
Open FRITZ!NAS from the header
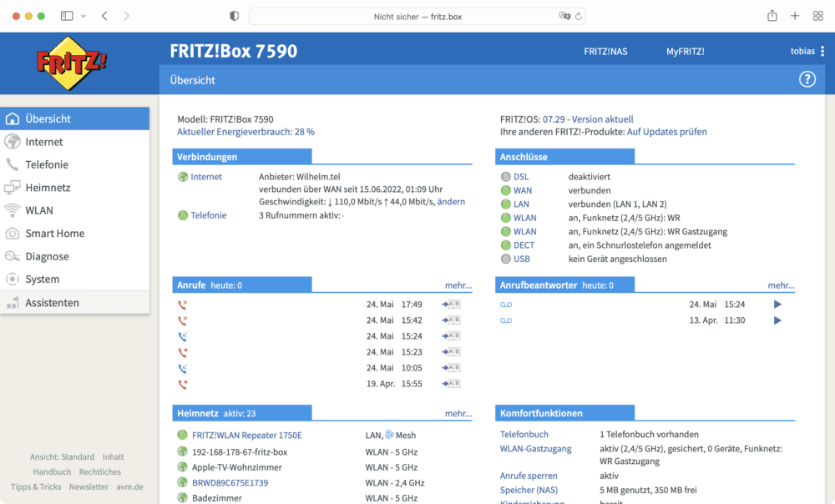[605, 52]
